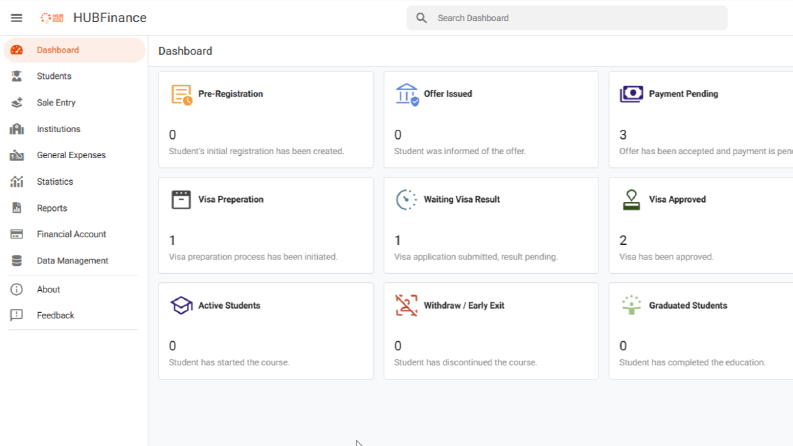Viewport: 793px width, 446px height.
Task: Click the Visa Preperation calendar icon
Action: click(x=181, y=200)
